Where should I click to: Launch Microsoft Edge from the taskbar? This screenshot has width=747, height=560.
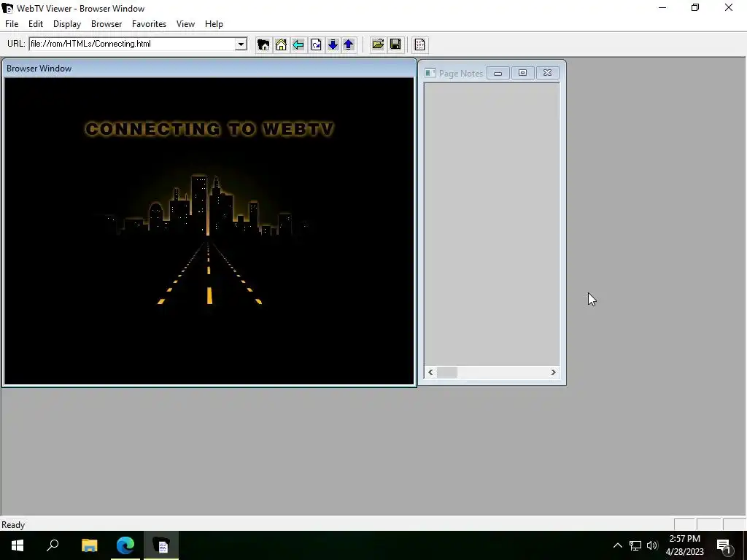125,545
